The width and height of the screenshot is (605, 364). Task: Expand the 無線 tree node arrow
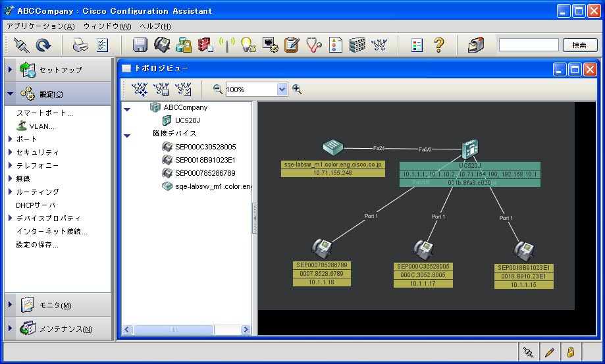[x=11, y=178]
